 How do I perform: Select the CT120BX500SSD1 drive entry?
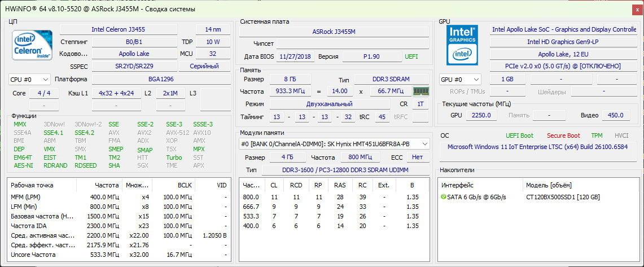[x=562, y=197]
